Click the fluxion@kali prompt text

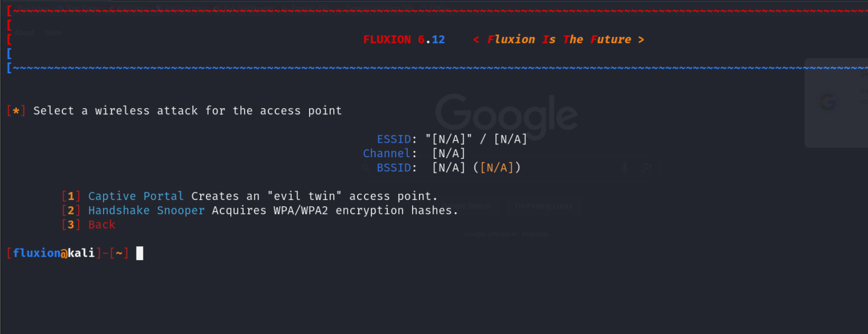coord(54,253)
